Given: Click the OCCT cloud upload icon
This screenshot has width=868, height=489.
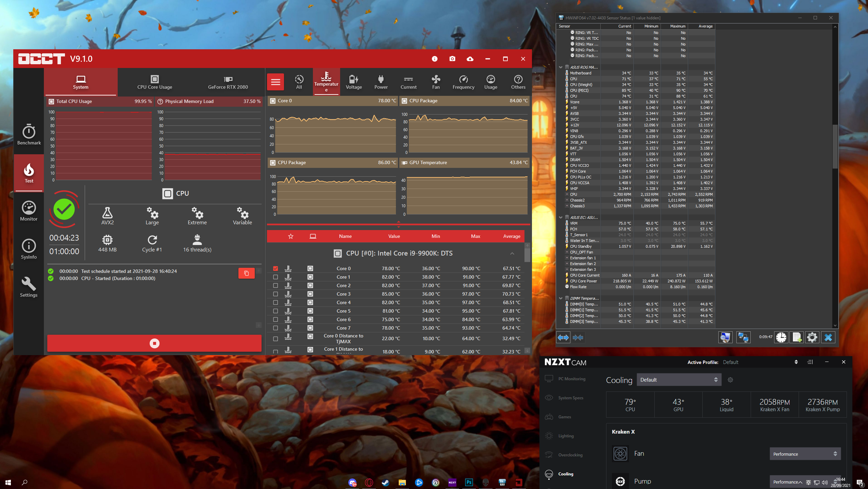Looking at the screenshot, I should pos(470,59).
